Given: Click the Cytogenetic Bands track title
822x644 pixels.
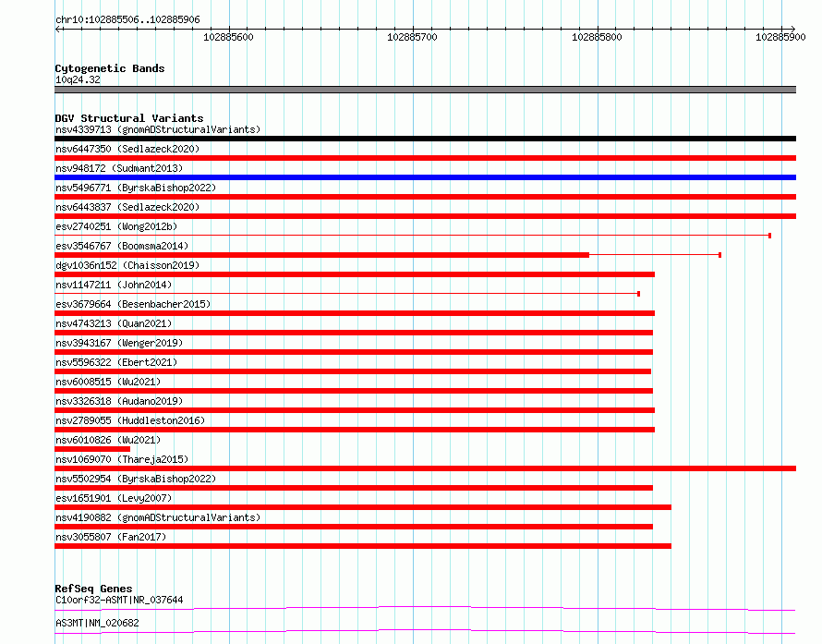Looking at the screenshot, I should 110,68.
